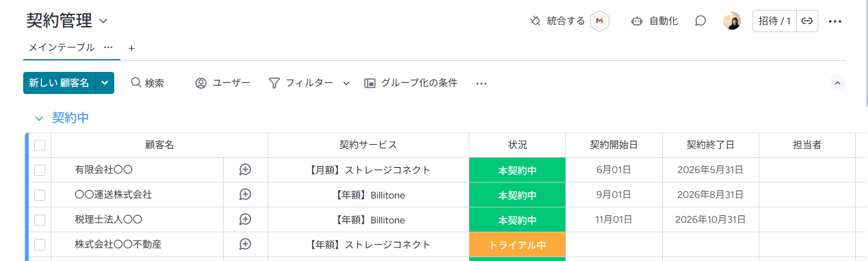
Task: Click the 統合する integration plug icon
Action: tap(535, 21)
